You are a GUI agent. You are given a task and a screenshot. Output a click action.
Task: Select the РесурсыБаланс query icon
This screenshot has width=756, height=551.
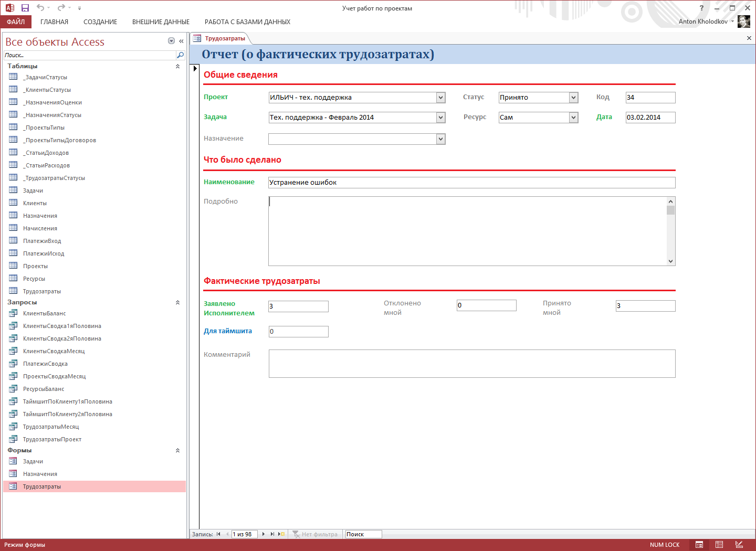click(13, 388)
